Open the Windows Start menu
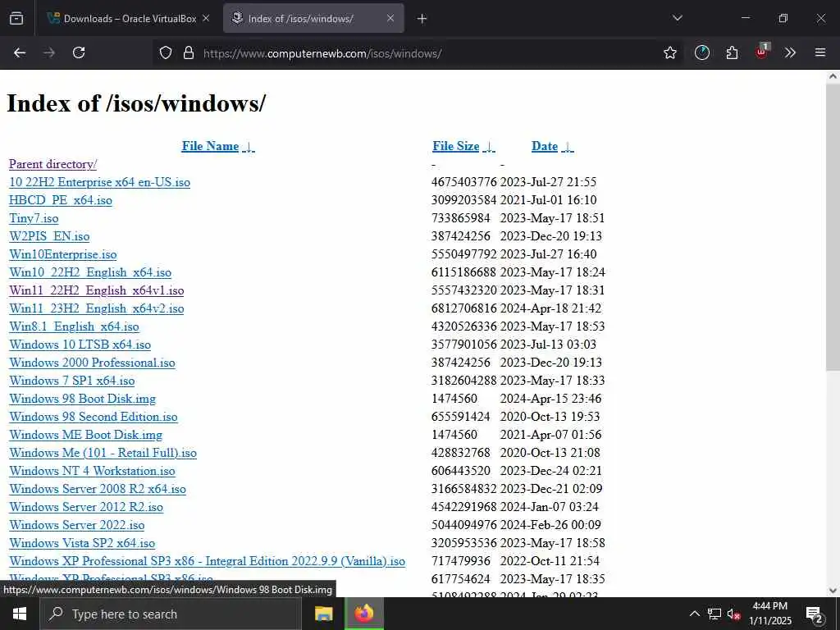The width and height of the screenshot is (840, 630). (20, 614)
